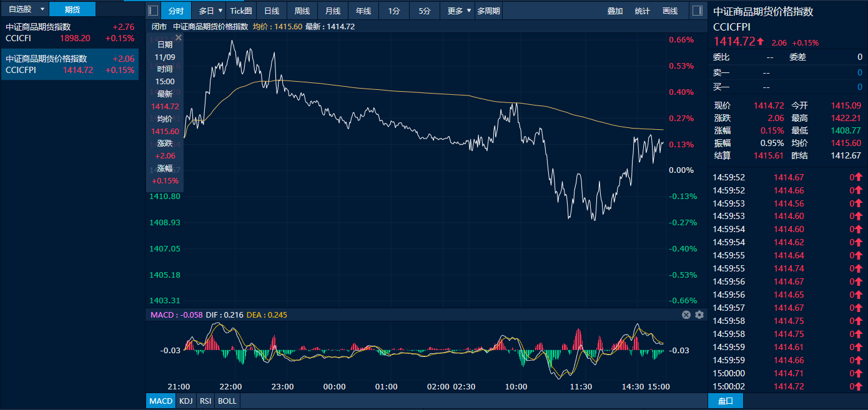Open MACD indicator settings gear
This screenshot has width=868, height=410.
click(699, 315)
